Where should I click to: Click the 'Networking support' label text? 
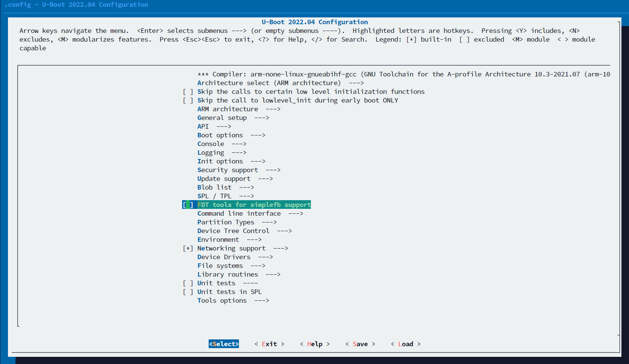pos(231,248)
